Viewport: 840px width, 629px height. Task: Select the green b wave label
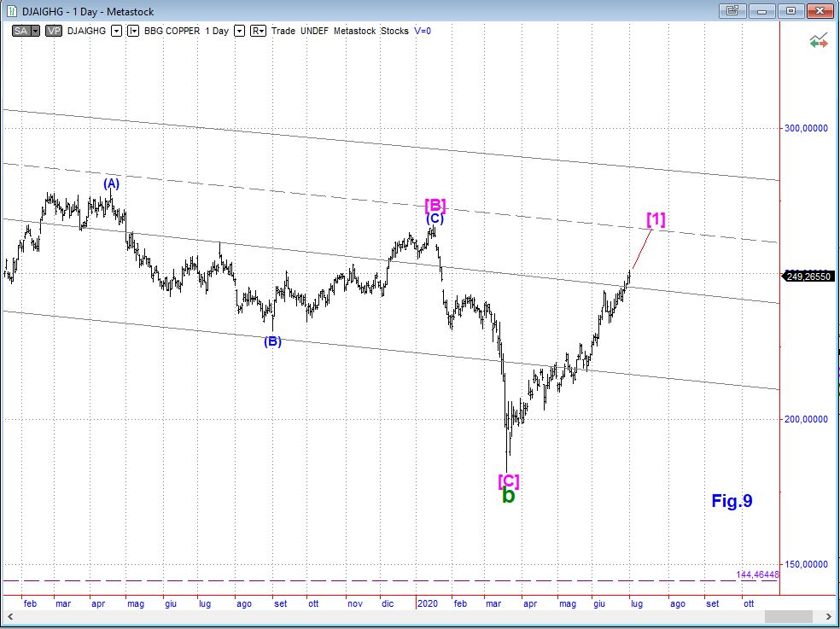tap(509, 496)
